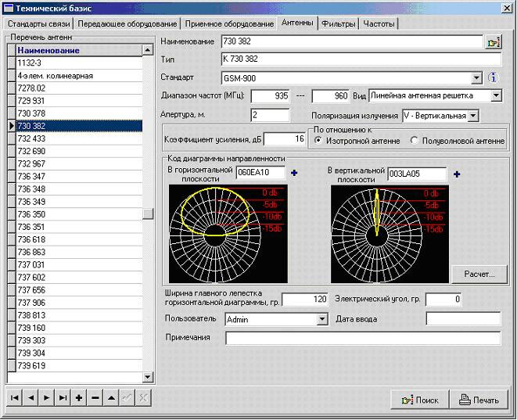Click the Тип input field
The image size is (517, 420).
point(361,59)
